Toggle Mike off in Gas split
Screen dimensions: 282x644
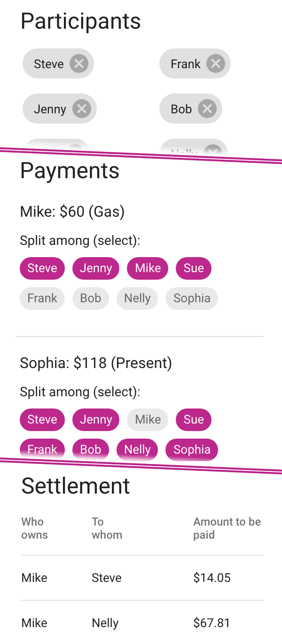click(x=148, y=268)
